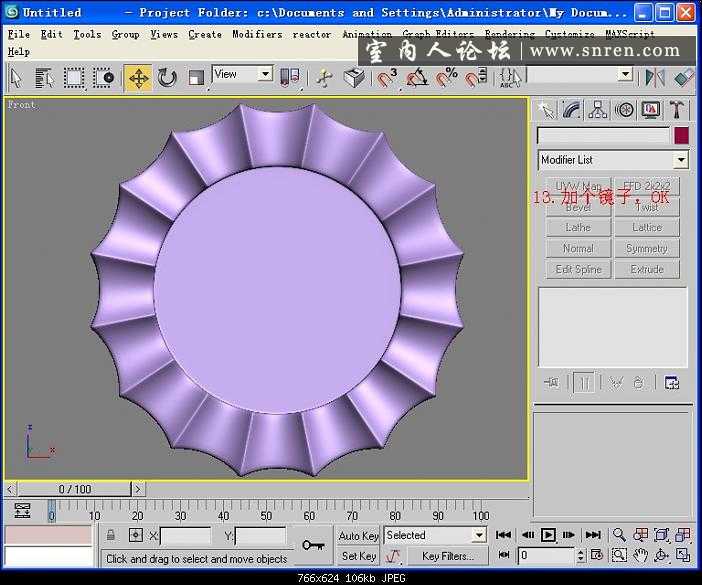Open the Edit menu
Screen dimensions: 702x585
51,34
